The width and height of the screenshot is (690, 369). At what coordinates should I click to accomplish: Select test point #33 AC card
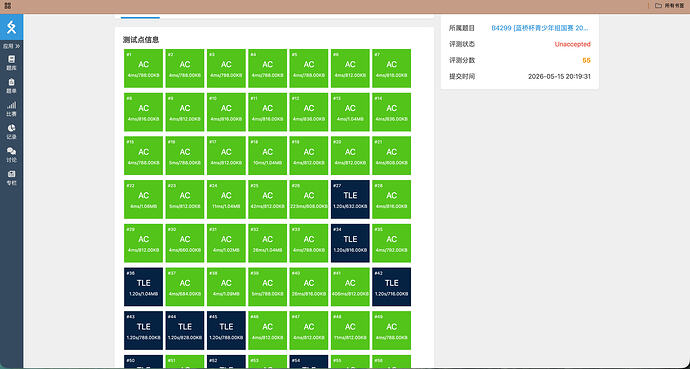309,243
